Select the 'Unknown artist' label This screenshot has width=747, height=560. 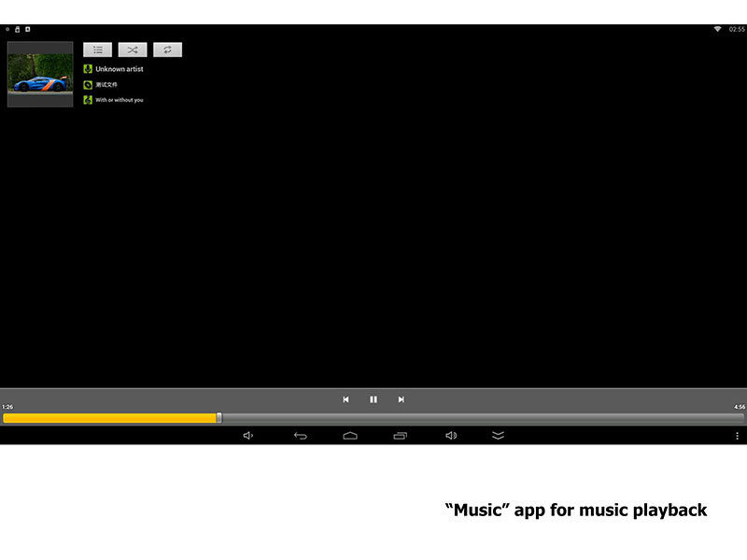[x=120, y=69]
